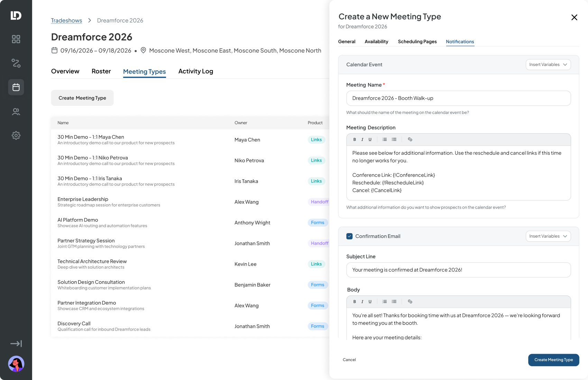The image size is (588, 380).
Task: Click the Handoff tag for Enterprise Leadership
Action: click(x=319, y=202)
